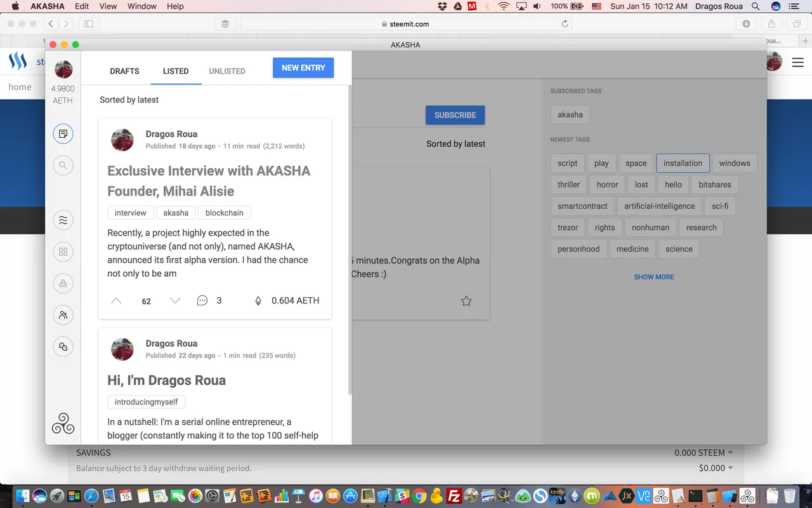
Task: Click the sci-fi tag
Action: [720, 206]
